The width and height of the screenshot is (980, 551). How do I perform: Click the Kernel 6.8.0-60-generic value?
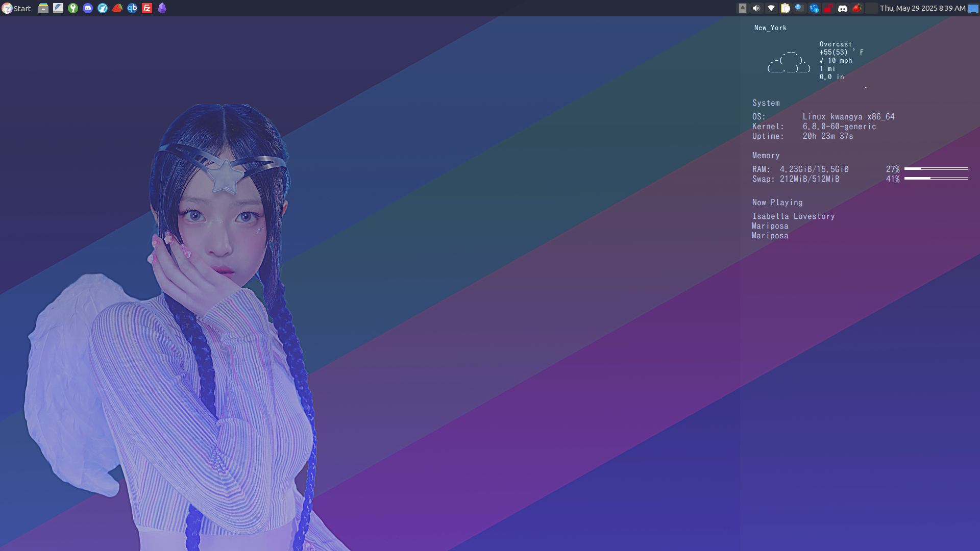[x=839, y=127]
